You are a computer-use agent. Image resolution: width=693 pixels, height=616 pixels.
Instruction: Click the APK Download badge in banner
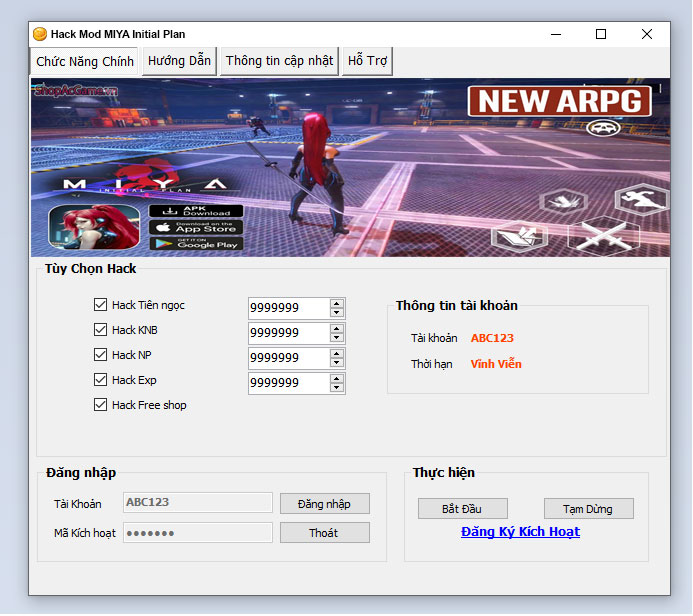point(196,211)
